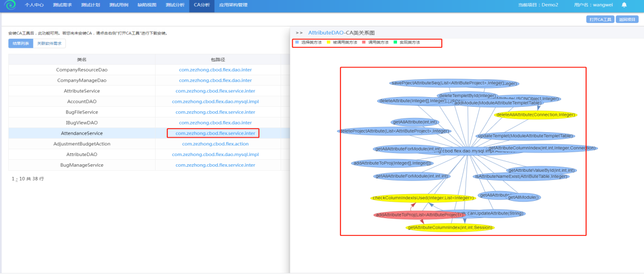The height and width of the screenshot is (274, 644).
Task: Open the 个人中心 menu item
Action: [x=34, y=5]
